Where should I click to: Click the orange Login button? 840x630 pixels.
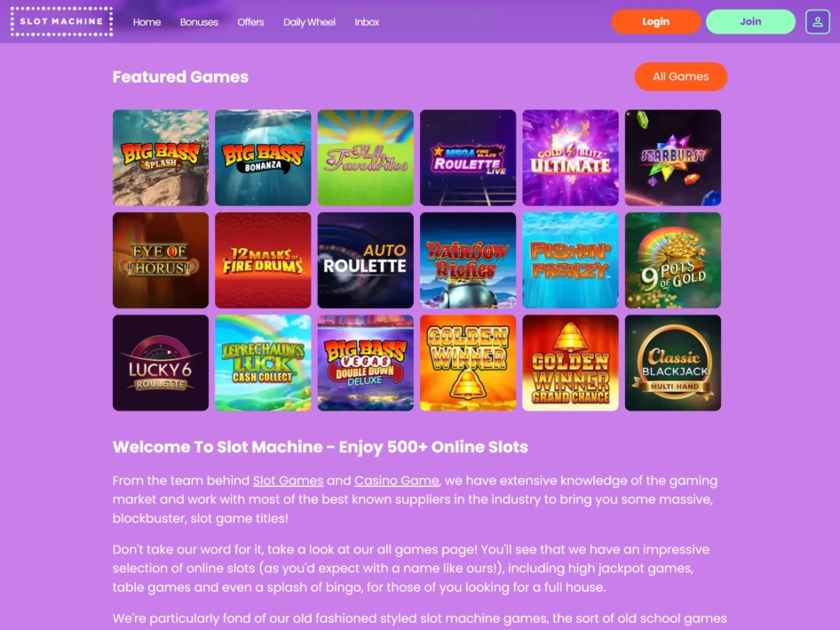pos(655,21)
